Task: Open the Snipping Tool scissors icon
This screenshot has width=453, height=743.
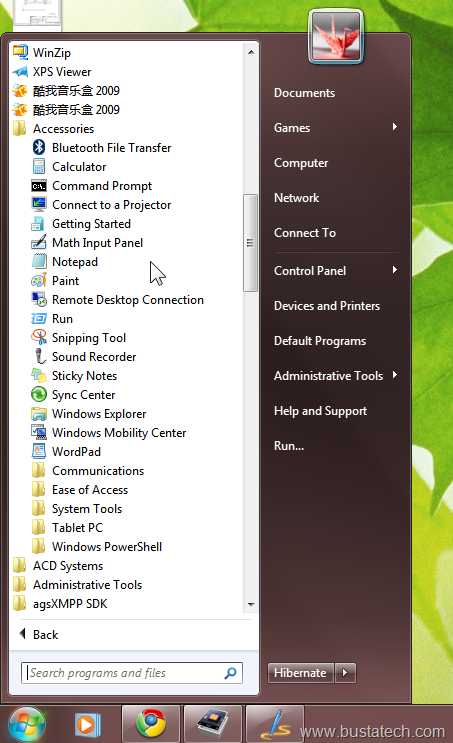Action: [39, 337]
